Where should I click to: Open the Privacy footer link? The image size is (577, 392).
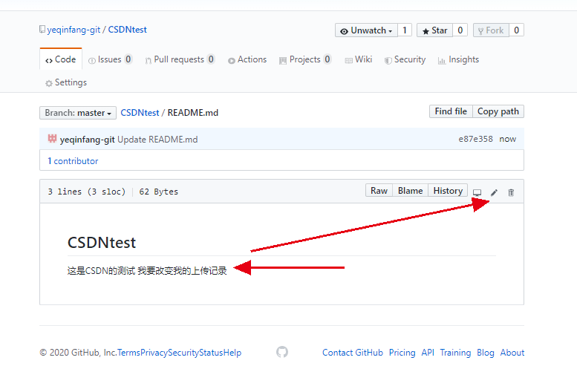click(154, 353)
